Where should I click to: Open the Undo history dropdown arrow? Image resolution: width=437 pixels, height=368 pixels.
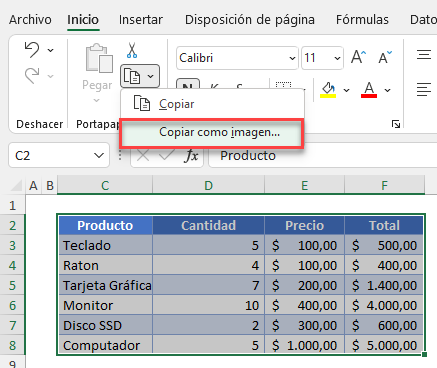(x=50, y=50)
